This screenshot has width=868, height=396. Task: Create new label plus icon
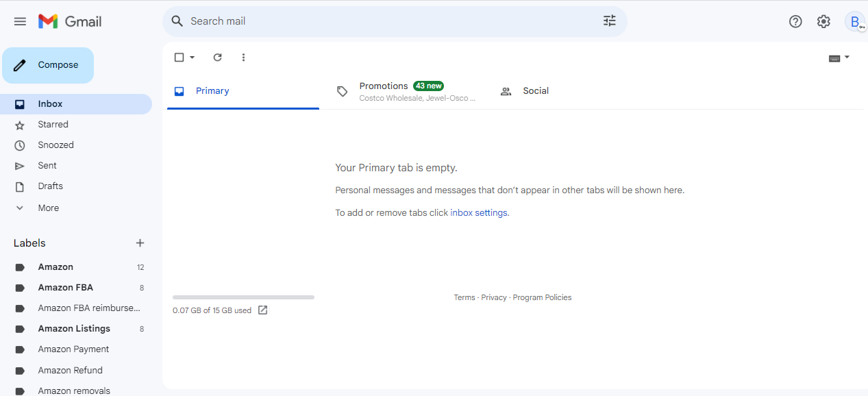(140, 243)
